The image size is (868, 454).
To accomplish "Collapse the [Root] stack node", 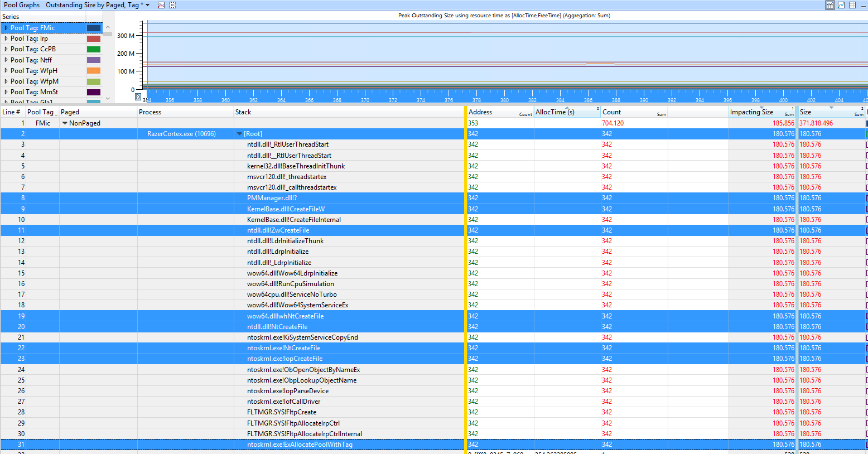I will point(239,134).
